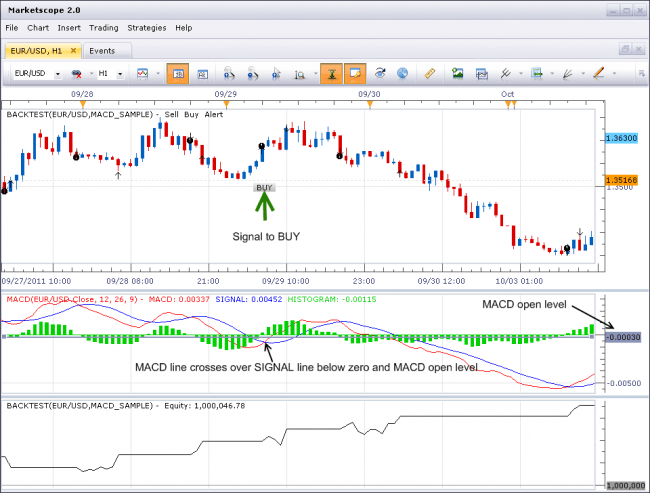Click the zoom out magnifier icon
650x493 pixels.
coord(252,74)
